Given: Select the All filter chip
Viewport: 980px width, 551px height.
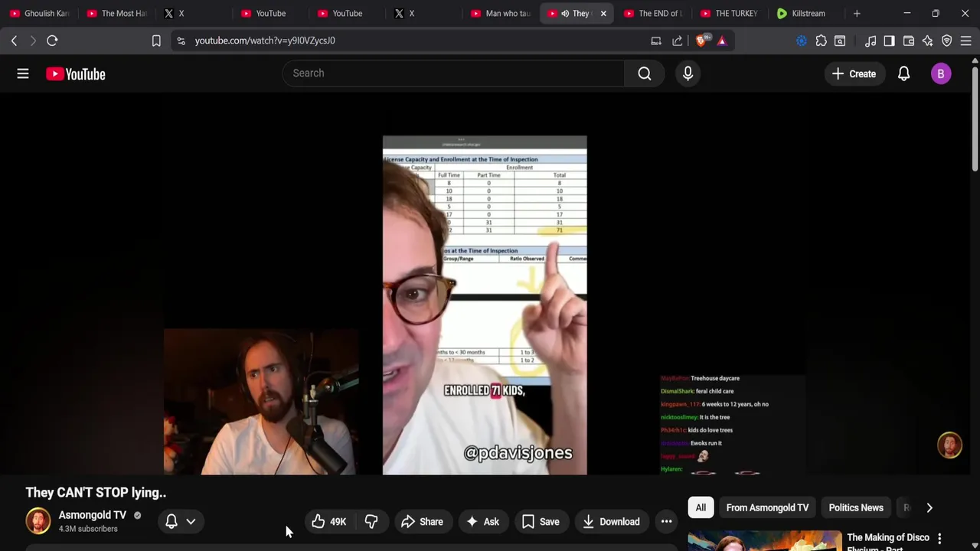Looking at the screenshot, I should 701,507.
